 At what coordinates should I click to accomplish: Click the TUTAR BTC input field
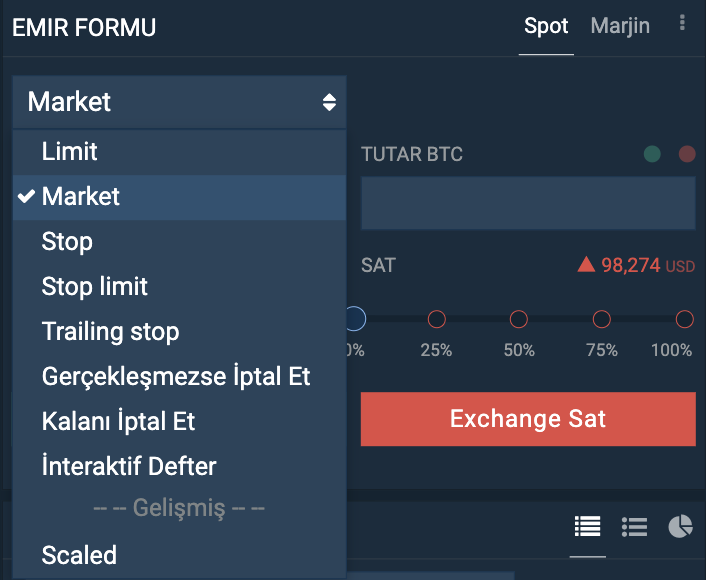(x=528, y=203)
